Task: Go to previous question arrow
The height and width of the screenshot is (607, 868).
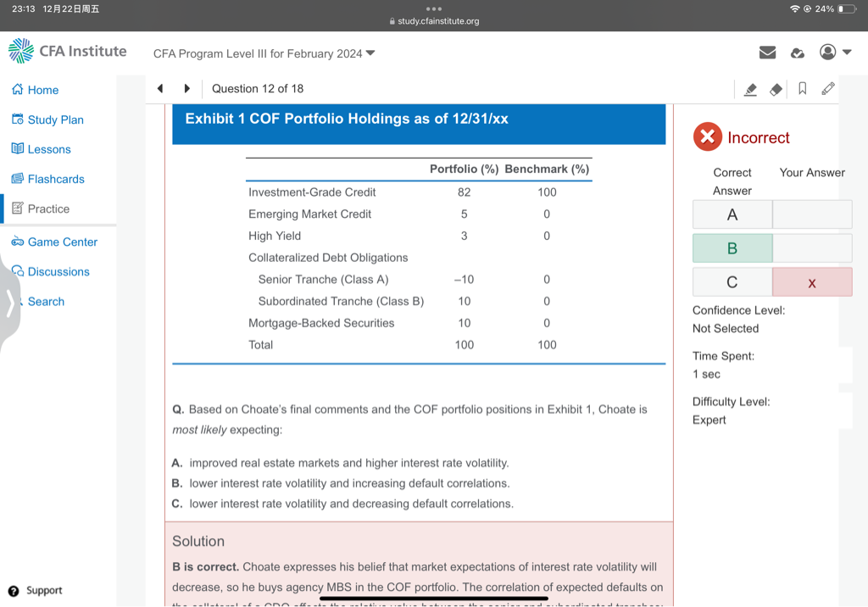Action: (x=160, y=89)
